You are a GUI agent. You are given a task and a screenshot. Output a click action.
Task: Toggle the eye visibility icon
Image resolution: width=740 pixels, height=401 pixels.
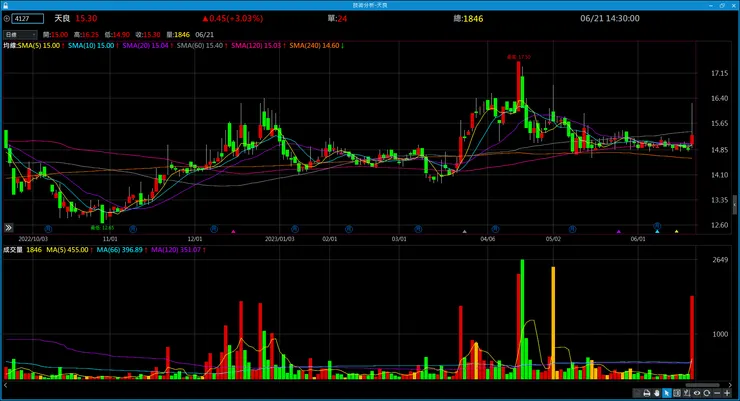(697, 393)
